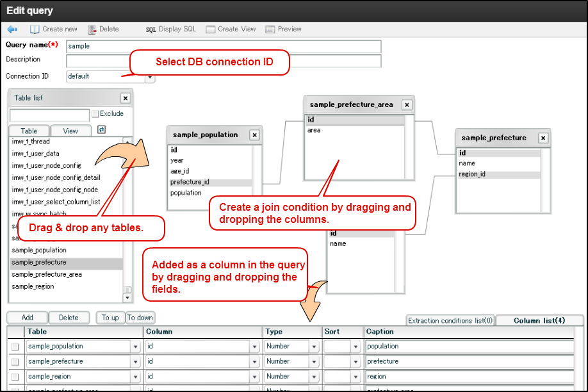Open the Connection ID dropdown

[x=150, y=77]
